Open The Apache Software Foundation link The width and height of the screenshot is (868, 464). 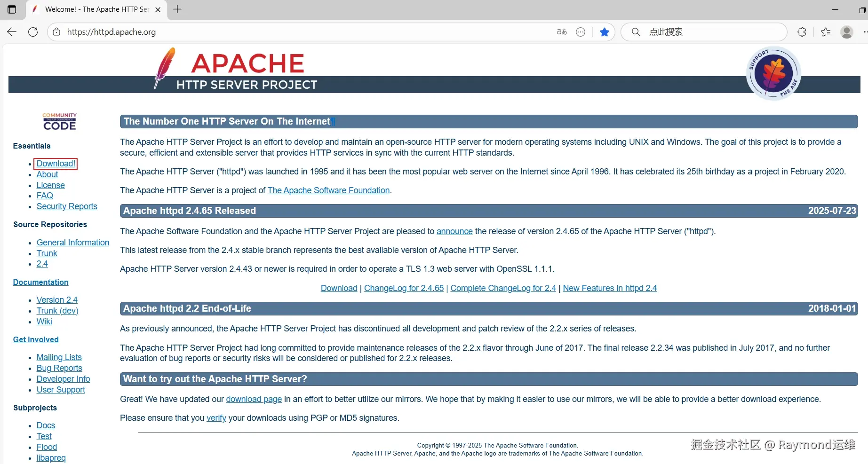328,190
